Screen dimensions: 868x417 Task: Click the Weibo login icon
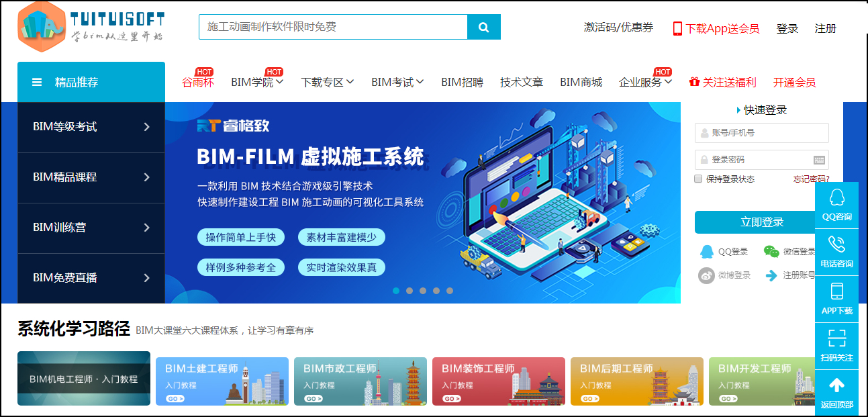tap(706, 275)
